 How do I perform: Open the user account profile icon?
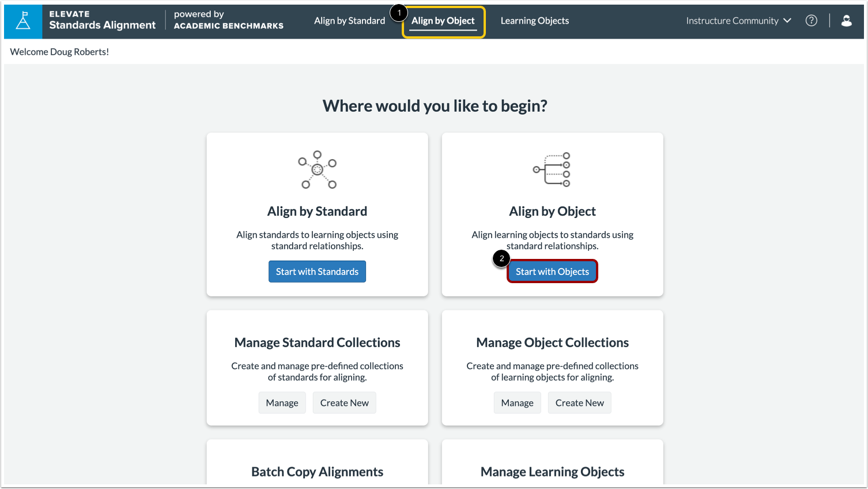coord(846,21)
